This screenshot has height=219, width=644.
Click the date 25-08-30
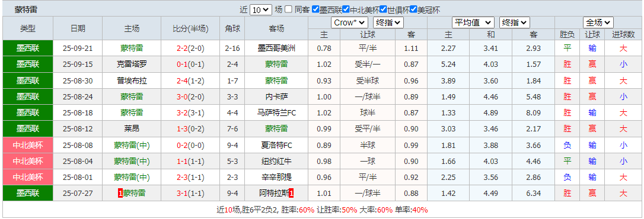point(78,80)
